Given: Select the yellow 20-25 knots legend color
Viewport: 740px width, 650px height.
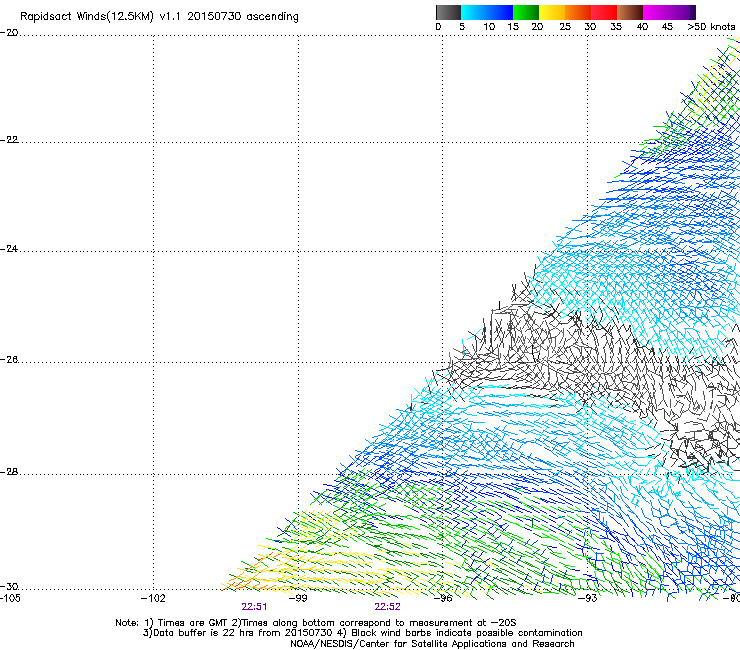Looking at the screenshot, I should [552, 12].
